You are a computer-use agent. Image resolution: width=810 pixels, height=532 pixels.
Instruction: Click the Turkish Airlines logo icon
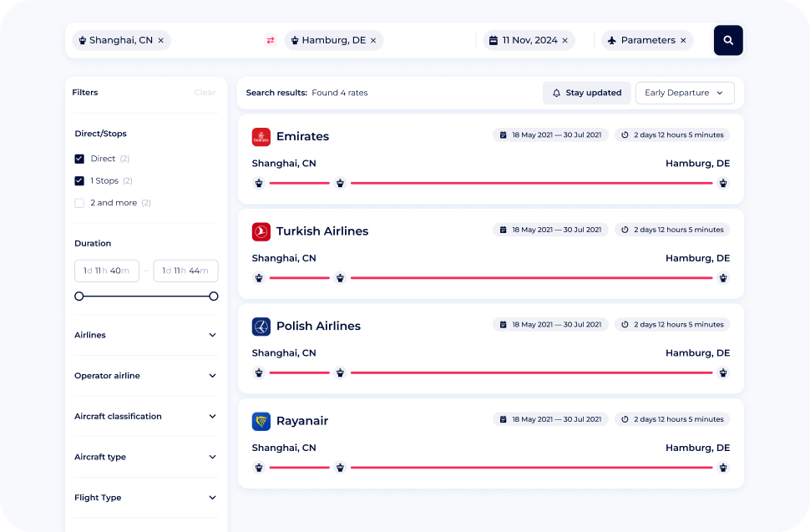pos(261,231)
